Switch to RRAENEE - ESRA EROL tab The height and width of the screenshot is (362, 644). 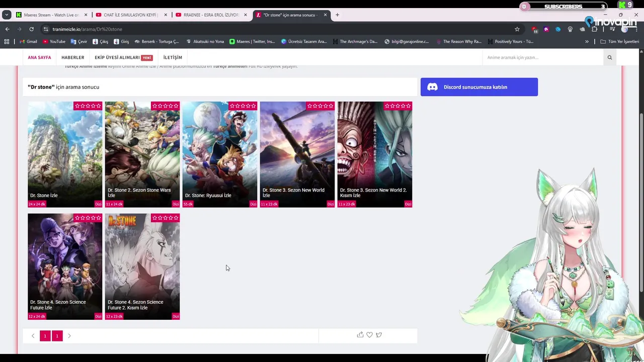(211, 15)
